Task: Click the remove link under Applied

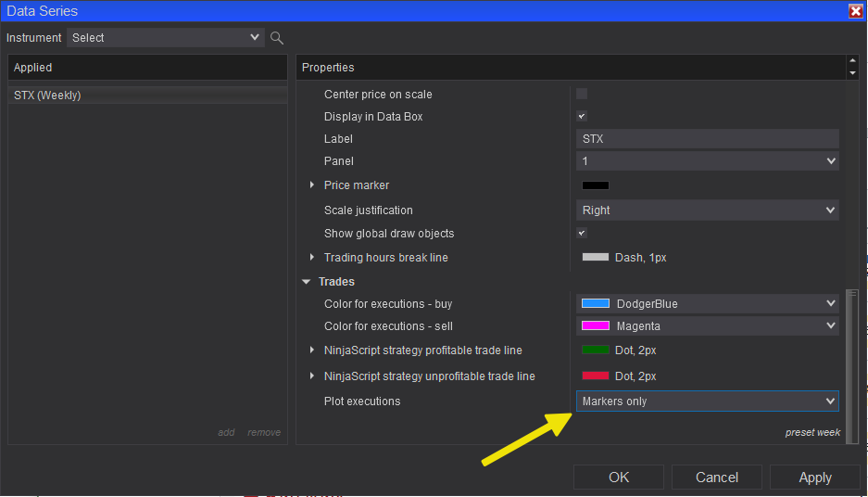Action: (264, 432)
